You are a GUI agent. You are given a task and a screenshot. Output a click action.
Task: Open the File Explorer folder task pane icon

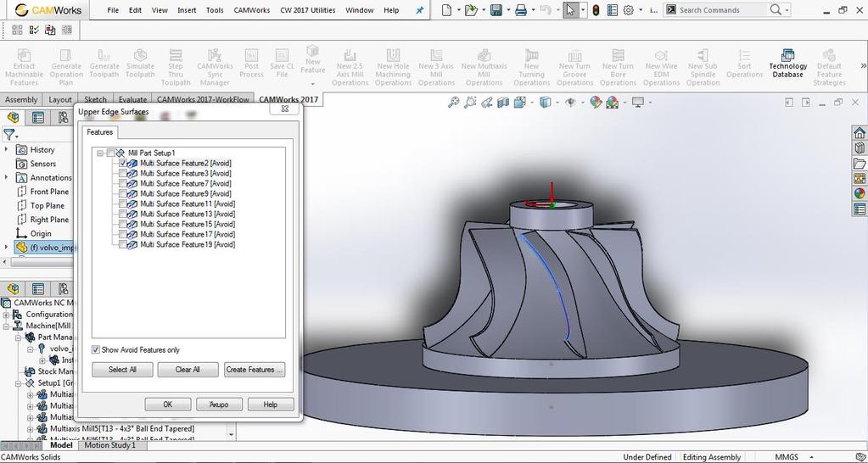[860, 164]
